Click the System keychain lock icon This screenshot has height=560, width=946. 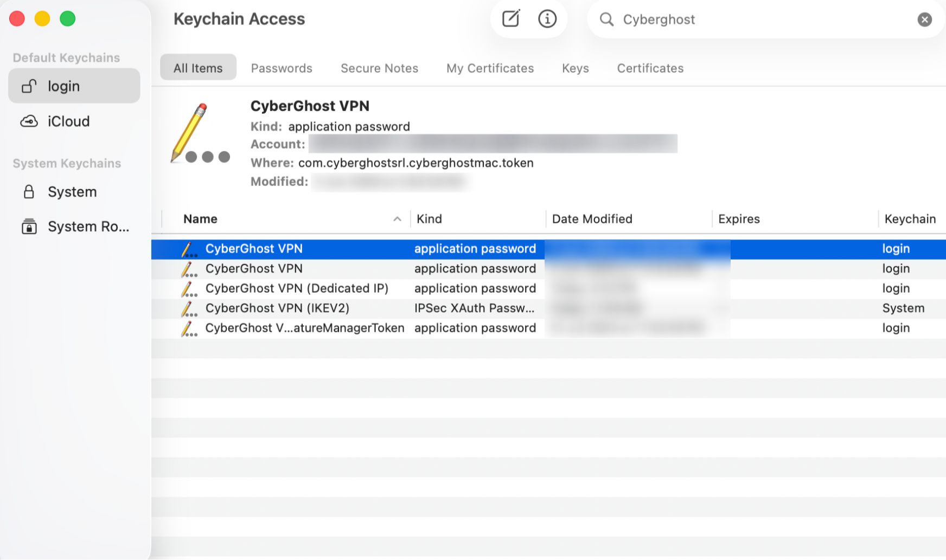[x=29, y=192]
